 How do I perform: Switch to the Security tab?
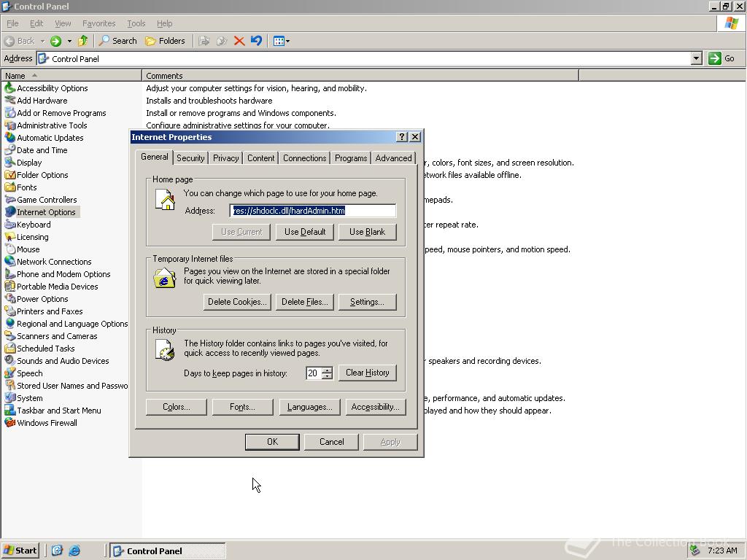[190, 158]
